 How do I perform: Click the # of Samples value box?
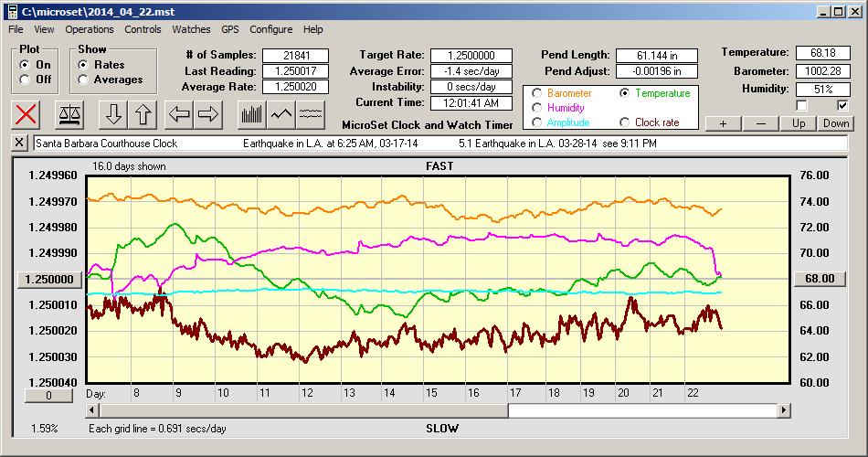(296, 56)
